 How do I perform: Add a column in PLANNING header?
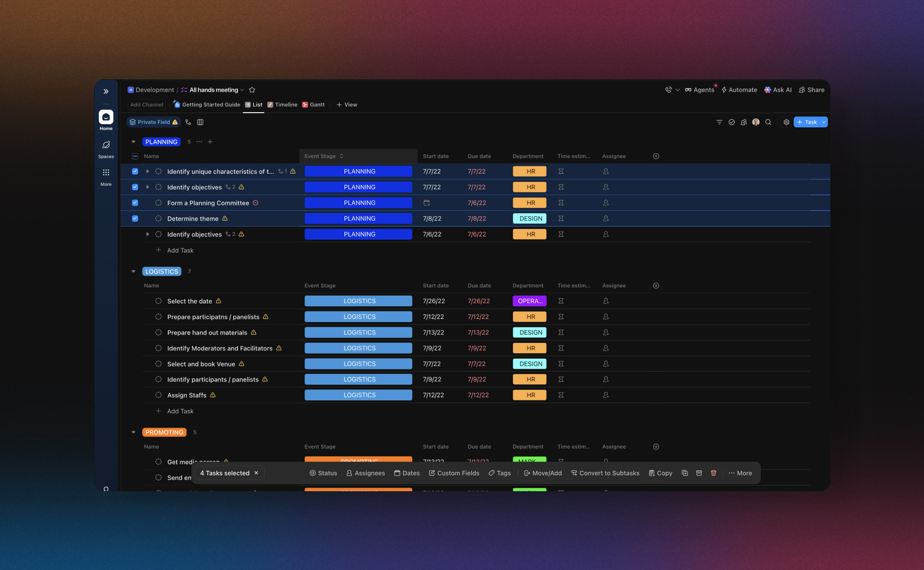[x=656, y=156]
